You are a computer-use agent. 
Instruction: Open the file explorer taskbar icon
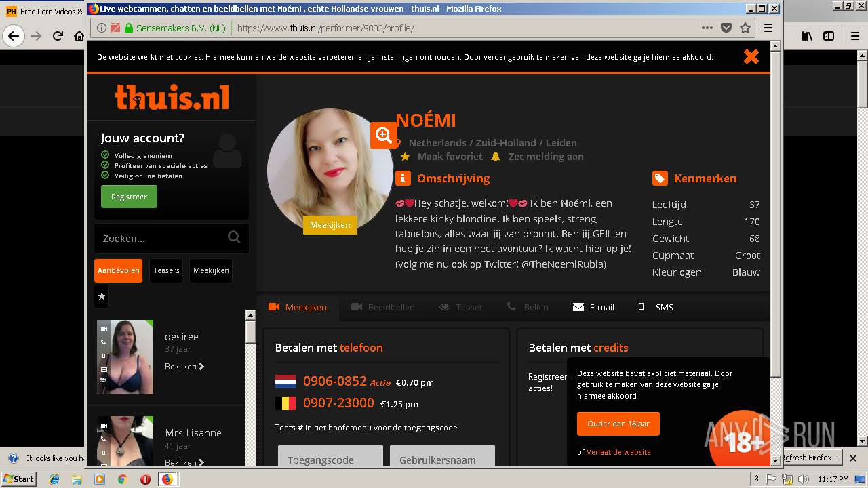77,479
